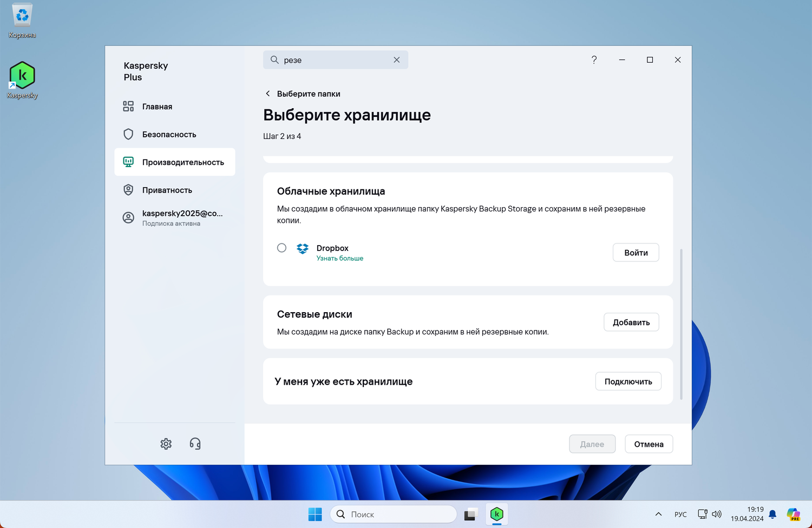
Task: Click the Облачные хранилища heading
Action: pyautogui.click(x=331, y=192)
